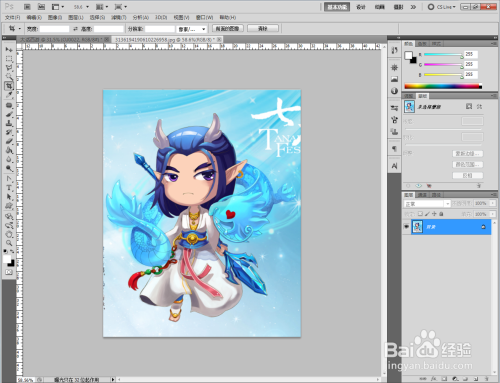
Task: Click the Clear button in options bar
Action: click(263, 29)
